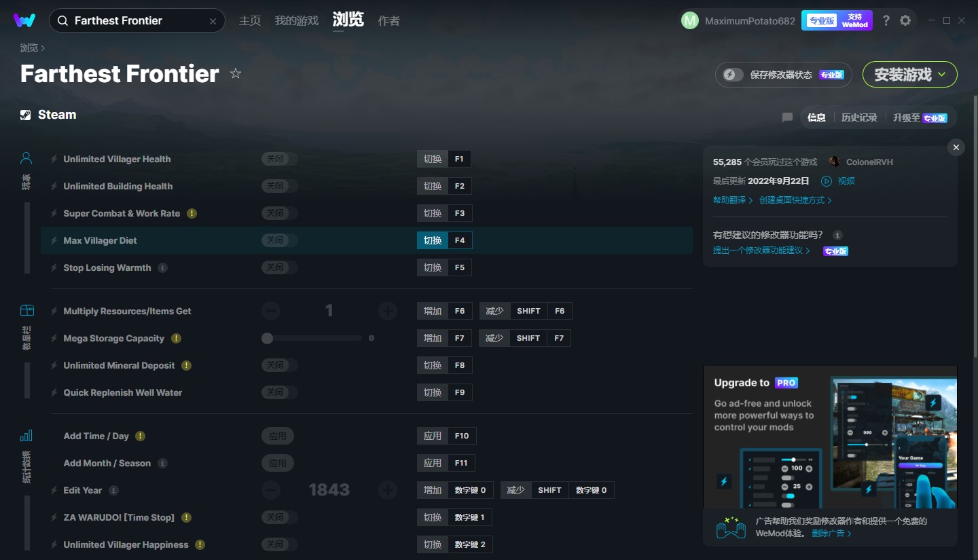978x560 pixels.
Task: Select the player category sidebar icon
Action: pyautogui.click(x=26, y=159)
